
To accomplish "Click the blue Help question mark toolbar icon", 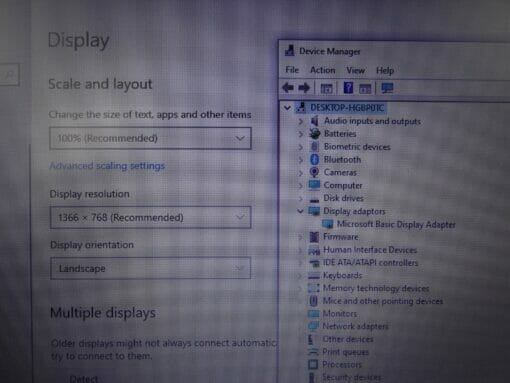I will [348, 88].
